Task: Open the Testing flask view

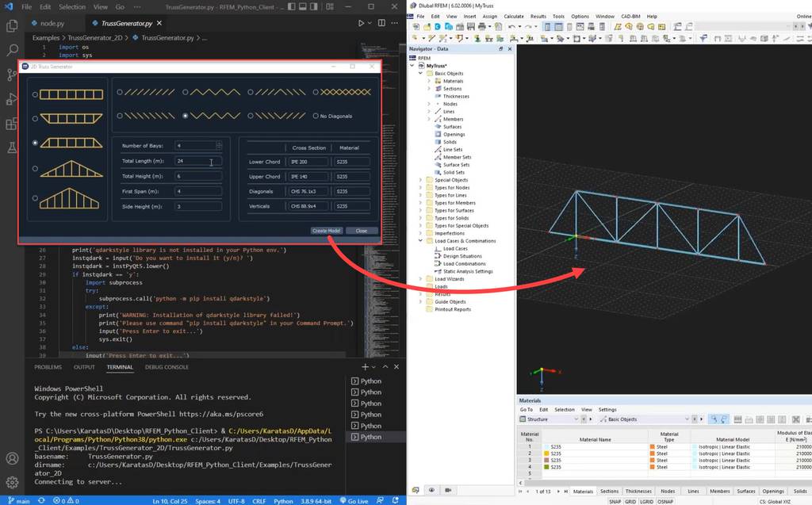Action: (12, 148)
